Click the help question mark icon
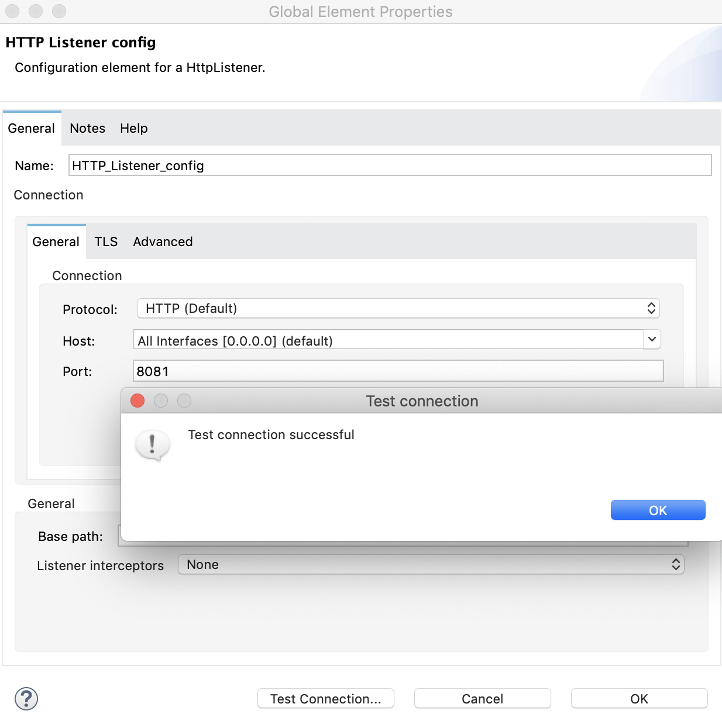 click(25, 698)
